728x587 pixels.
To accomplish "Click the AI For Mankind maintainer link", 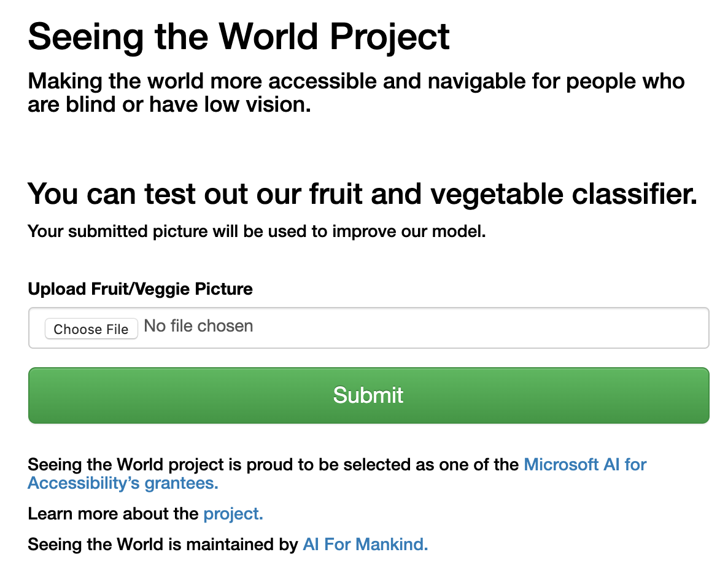I will (365, 545).
